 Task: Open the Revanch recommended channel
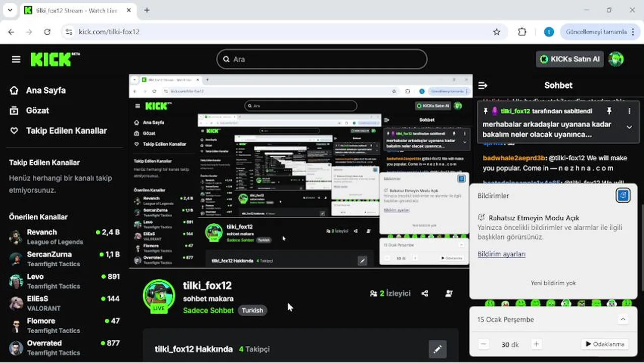[x=65, y=237]
